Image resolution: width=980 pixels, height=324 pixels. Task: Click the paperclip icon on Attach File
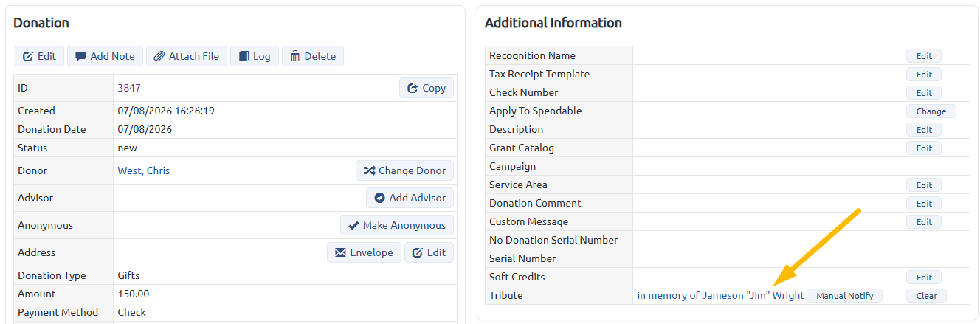click(159, 56)
